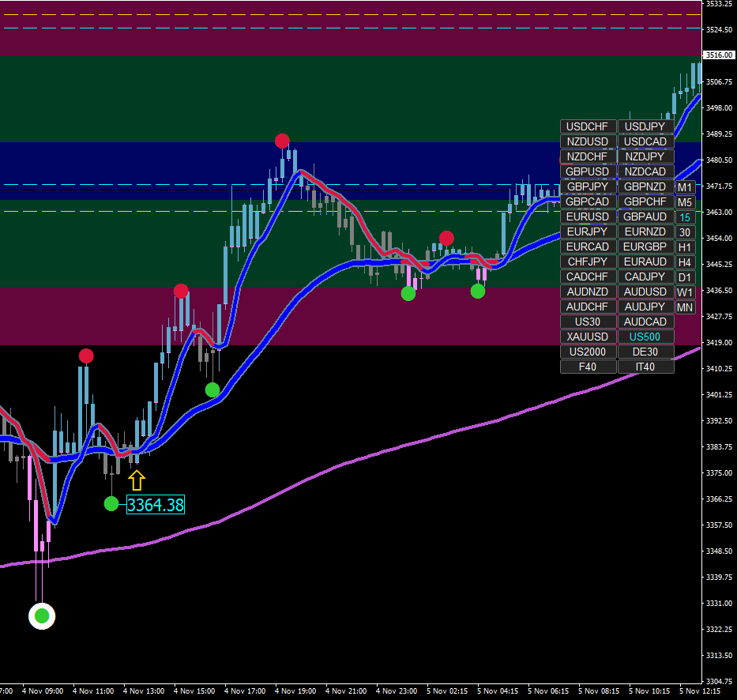Click the 5 Nov 12:15 time label
The image size is (737, 700).
pyautogui.click(x=700, y=691)
